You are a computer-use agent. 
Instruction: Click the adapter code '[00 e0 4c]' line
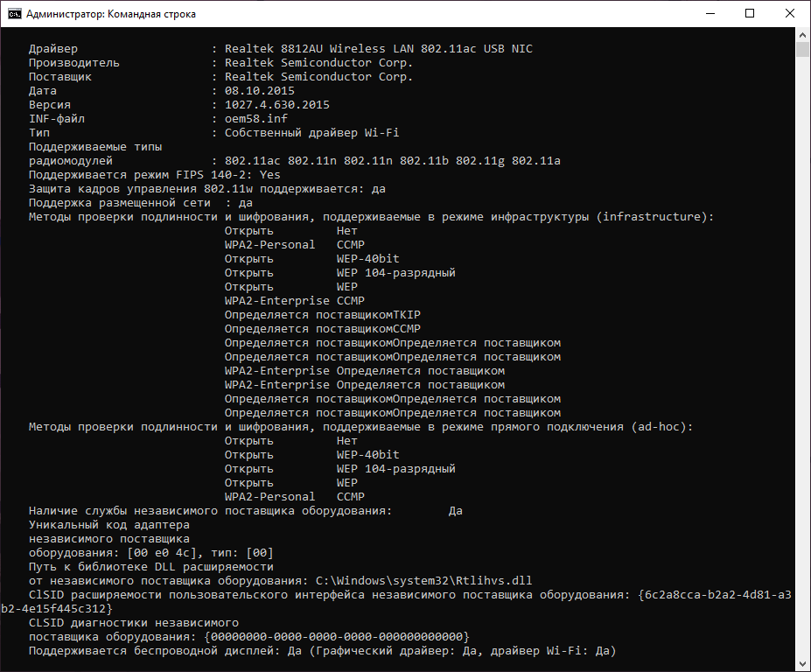pos(151,552)
